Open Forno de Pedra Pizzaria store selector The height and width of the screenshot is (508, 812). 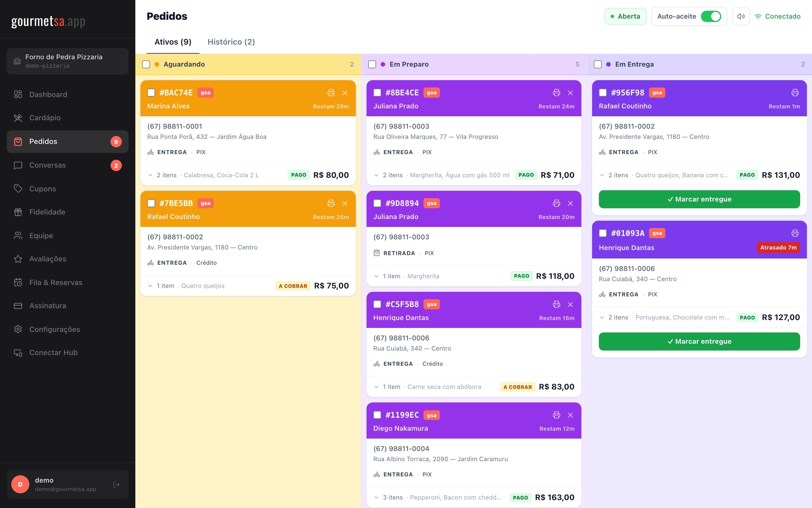point(67,61)
